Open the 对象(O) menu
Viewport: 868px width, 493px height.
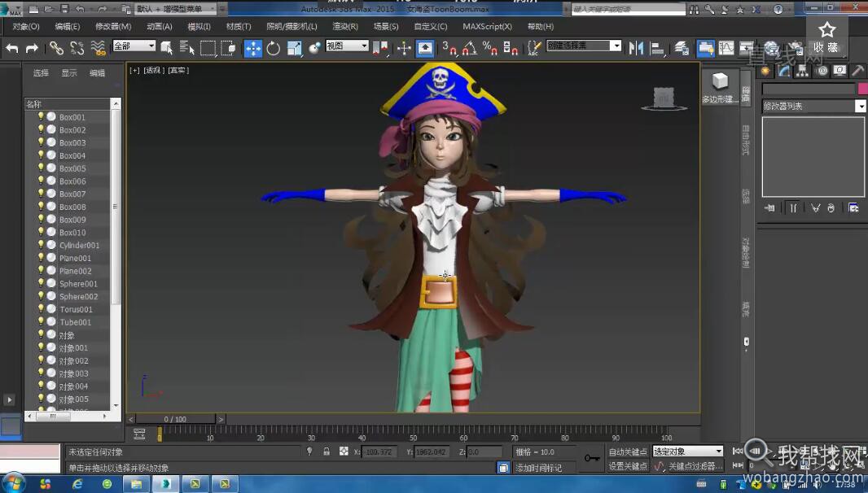click(x=26, y=27)
